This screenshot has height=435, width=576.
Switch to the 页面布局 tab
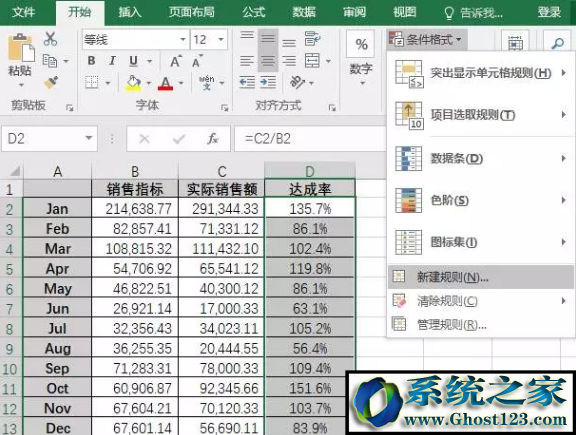pos(191,12)
